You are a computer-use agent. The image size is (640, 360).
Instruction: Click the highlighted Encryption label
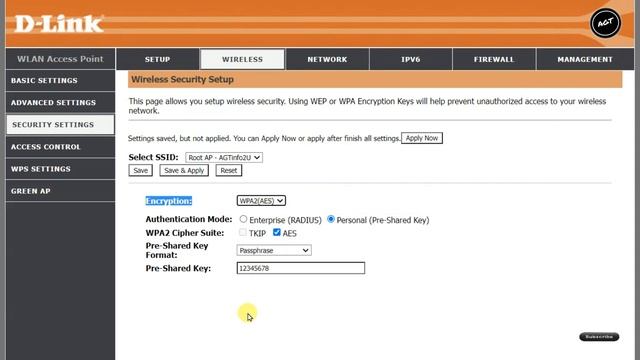pyautogui.click(x=169, y=201)
